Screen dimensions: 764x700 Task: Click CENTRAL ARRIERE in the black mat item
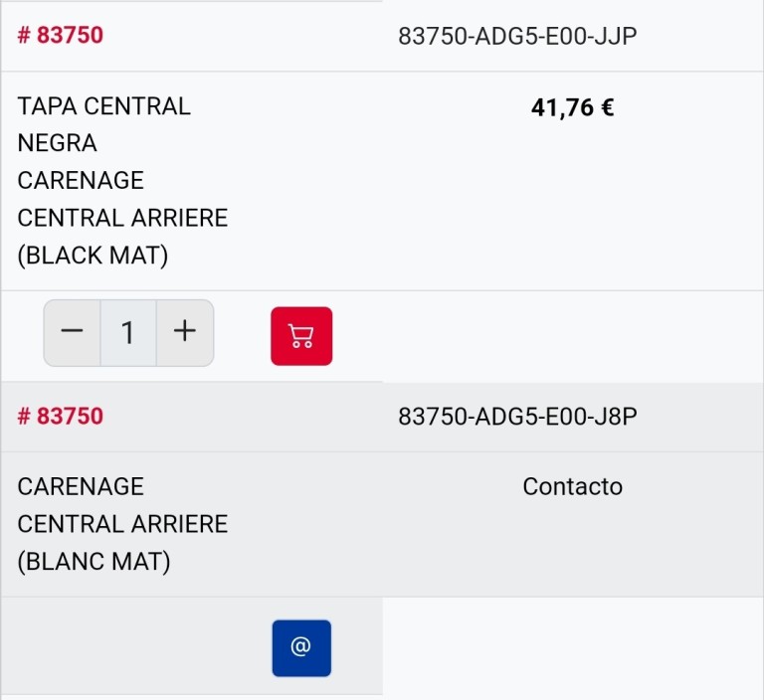(x=122, y=218)
